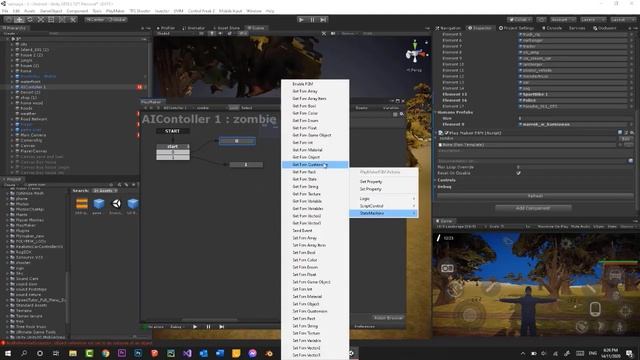Toggle the Lock button in PlayMaker toolbar
Image resolution: width=640 pixels, height=360 pixels.
(233, 108)
